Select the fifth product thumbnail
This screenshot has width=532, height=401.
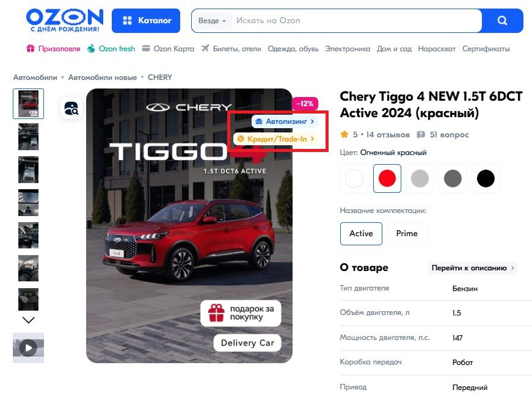pyautogui.click(x=29, y=236)
